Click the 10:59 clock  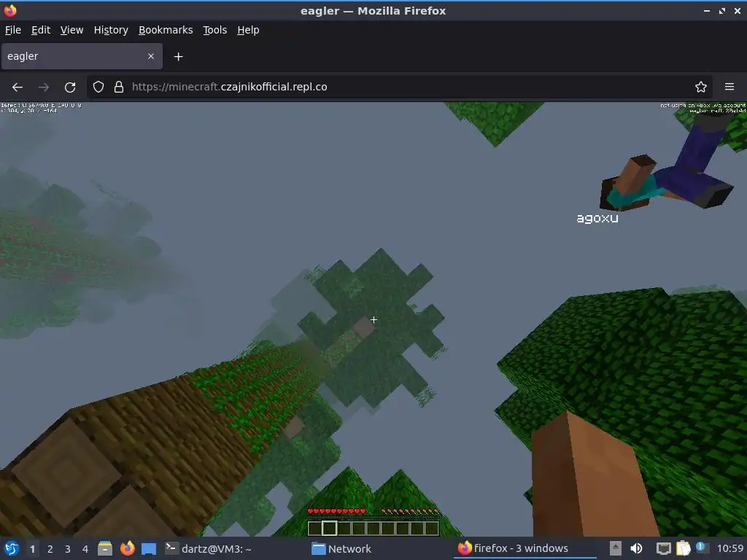point(729,548)
